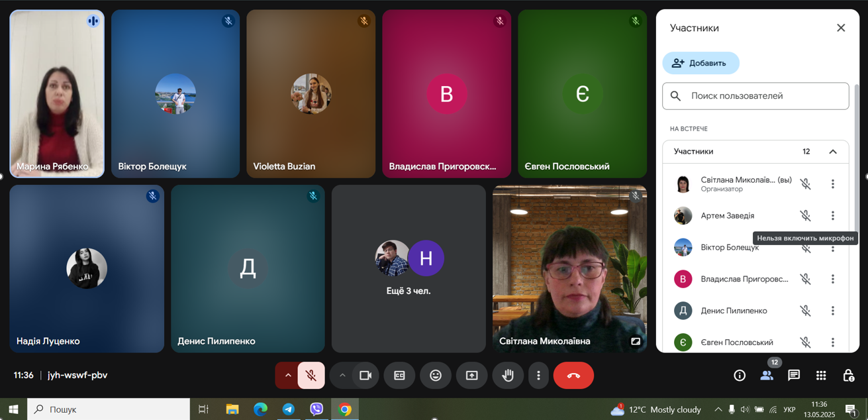Image resolution: width=868 pixels, height=420 pixels.
Task: Open options menu for Євген Пословський row
Action: click(x=833, y=342)
